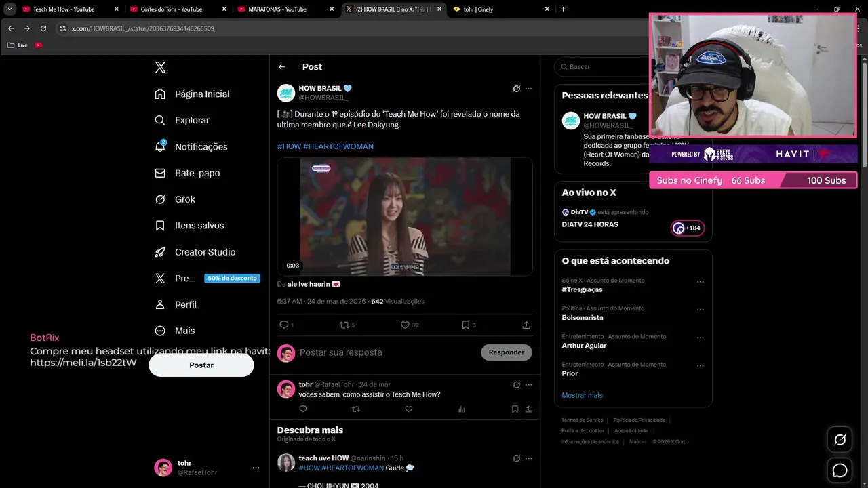Go back using the Post arrow
868x488 pixels.
tap(281, 67)
